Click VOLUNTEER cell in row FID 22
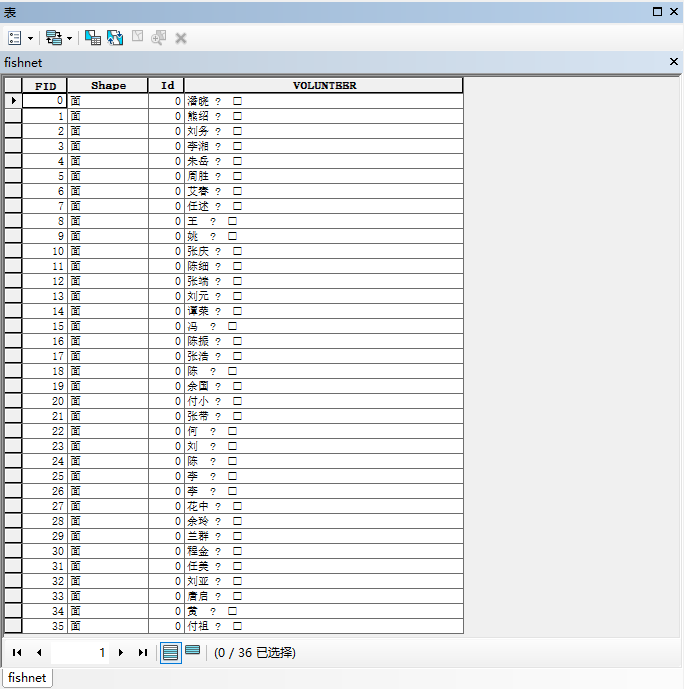The height and width of the screenshot is (689, 684). [x=324, y=431]
